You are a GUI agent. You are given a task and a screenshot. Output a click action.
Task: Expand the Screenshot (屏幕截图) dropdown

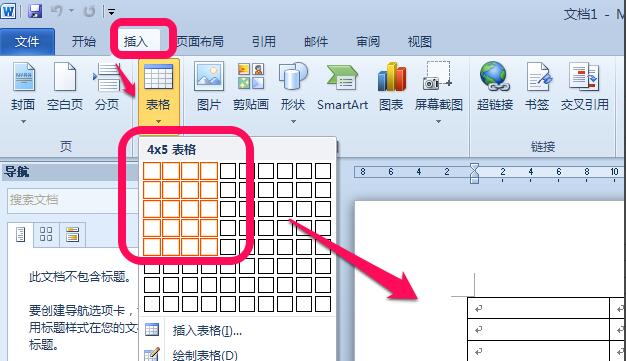(x=438, y=121)
